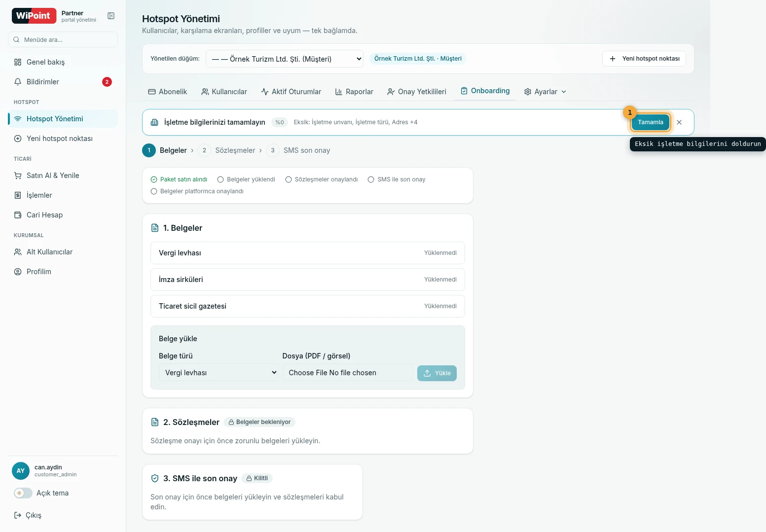The width and height of the screenshot is (766, 532).
Task: Click the Tamamla button
Action: pyautogui.click(x=651, y=122)
